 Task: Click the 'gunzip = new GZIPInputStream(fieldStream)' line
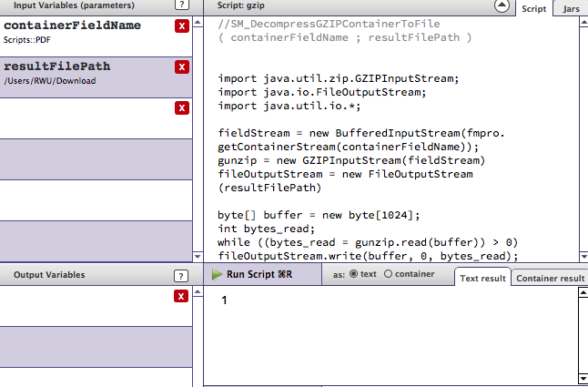(x=351, y=160)
